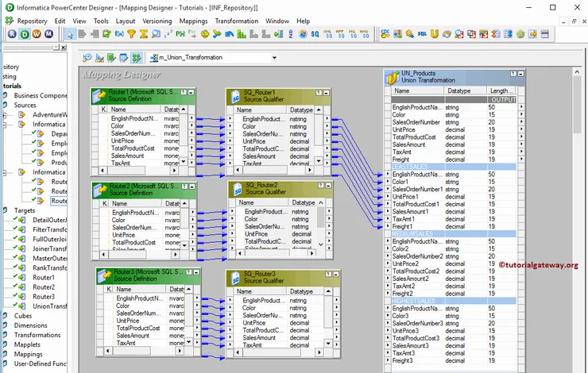Image resolution: width=588 pixels, height=373 pixels.
Task: Open the m_Union_Transformation mapping dropdown
Action: (274, 58)
